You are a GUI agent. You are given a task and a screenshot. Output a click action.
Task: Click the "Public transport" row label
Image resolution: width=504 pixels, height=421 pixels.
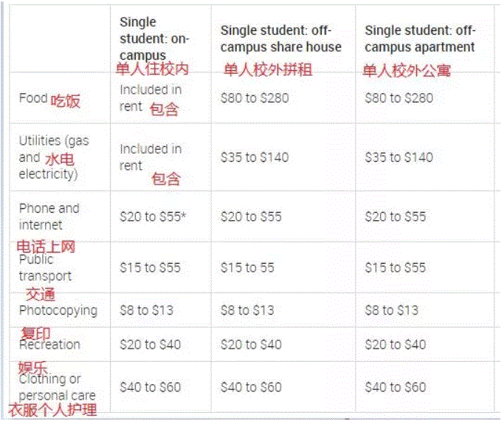coord(46,268)
